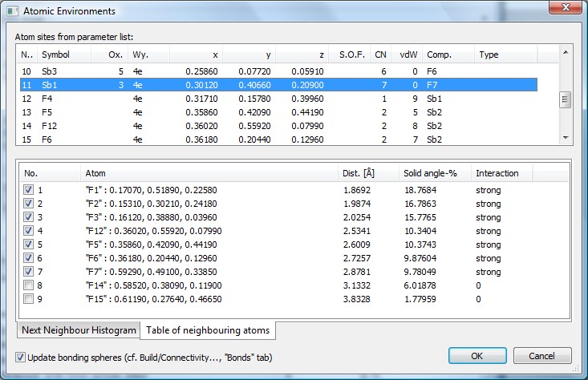
Task: Click the x column header
Action: (x=196, y=55)
